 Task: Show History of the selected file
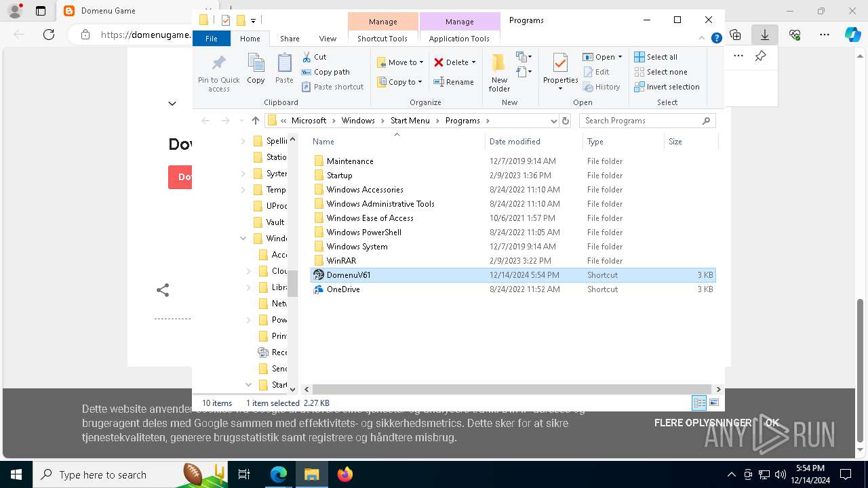click(601, 87)
